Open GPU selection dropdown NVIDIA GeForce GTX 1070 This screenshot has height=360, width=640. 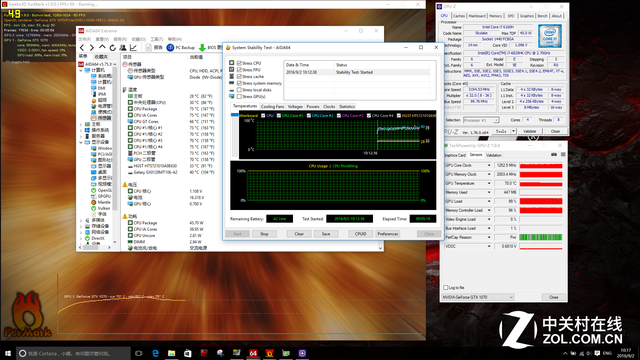(478, 297)
